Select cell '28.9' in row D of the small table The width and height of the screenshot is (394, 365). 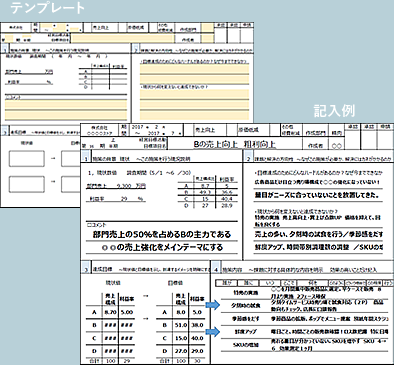227,205
